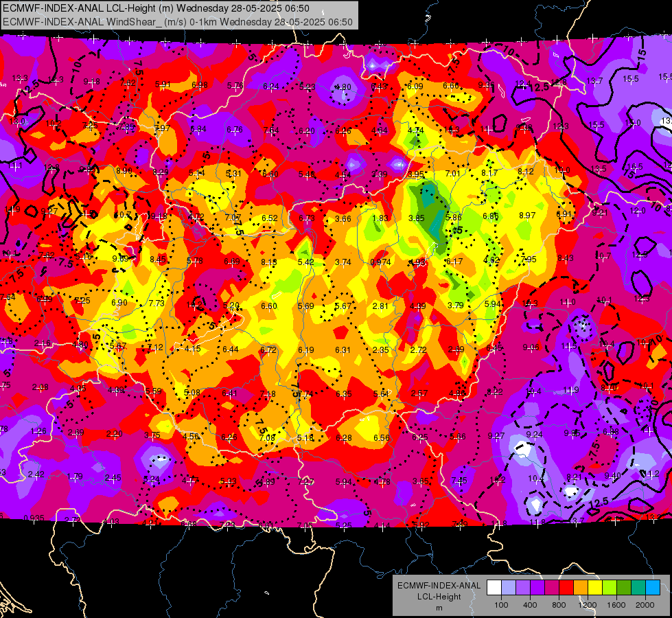Select the white legend swatch
Viewport: 672px width, 618px height.
[x=494, y=588]
